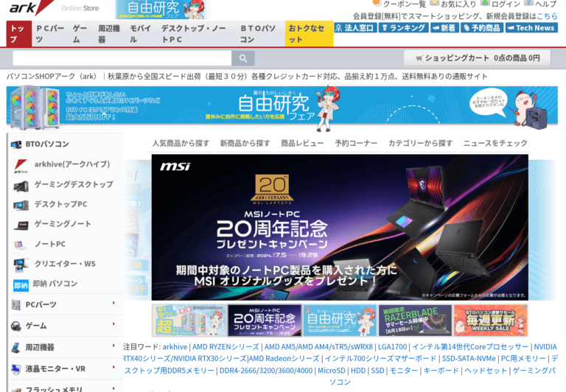Click the ノートPC sidebar laptop icon
Screen dimensions: 566x392
point(20,245)
